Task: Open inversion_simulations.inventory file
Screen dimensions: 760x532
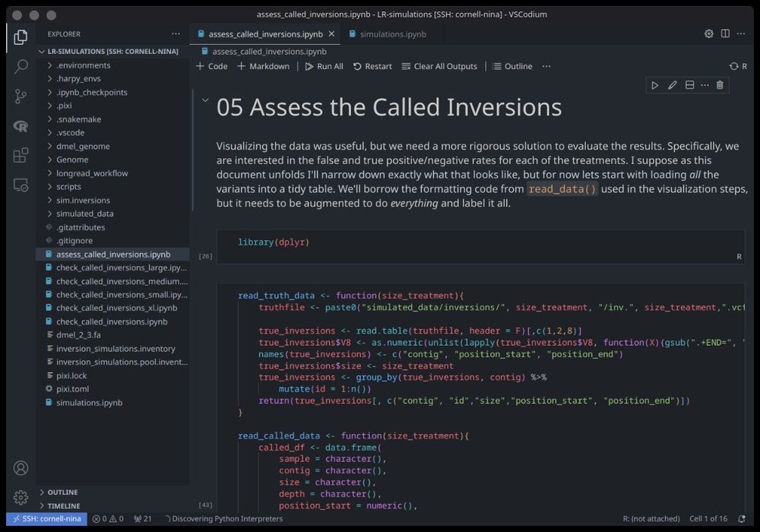Action: pos(116,349)
